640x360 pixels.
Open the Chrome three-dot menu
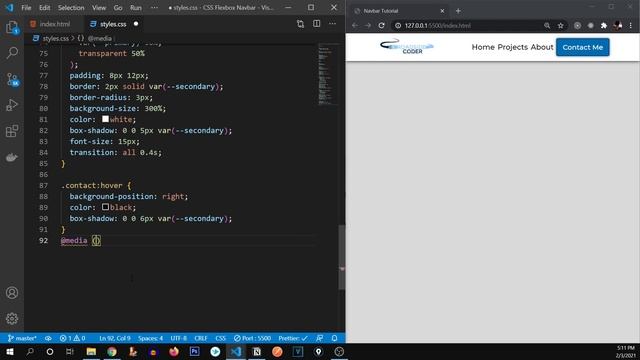click(631, 25)
